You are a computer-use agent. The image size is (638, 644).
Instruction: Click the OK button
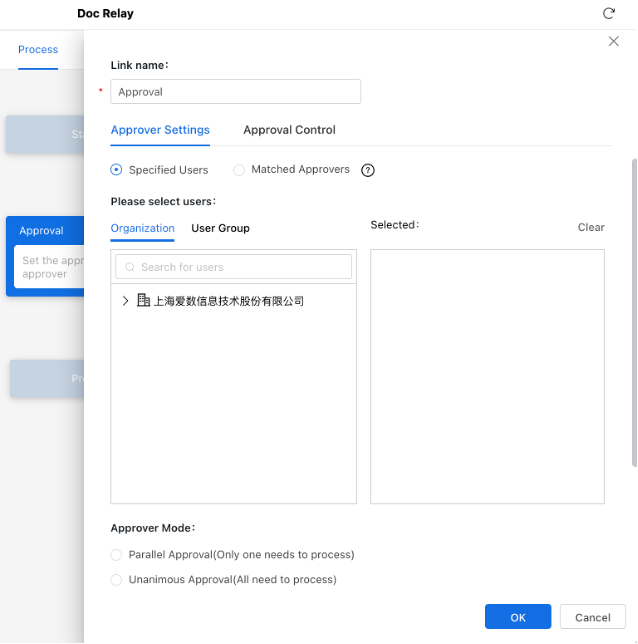tap(517, 617)
